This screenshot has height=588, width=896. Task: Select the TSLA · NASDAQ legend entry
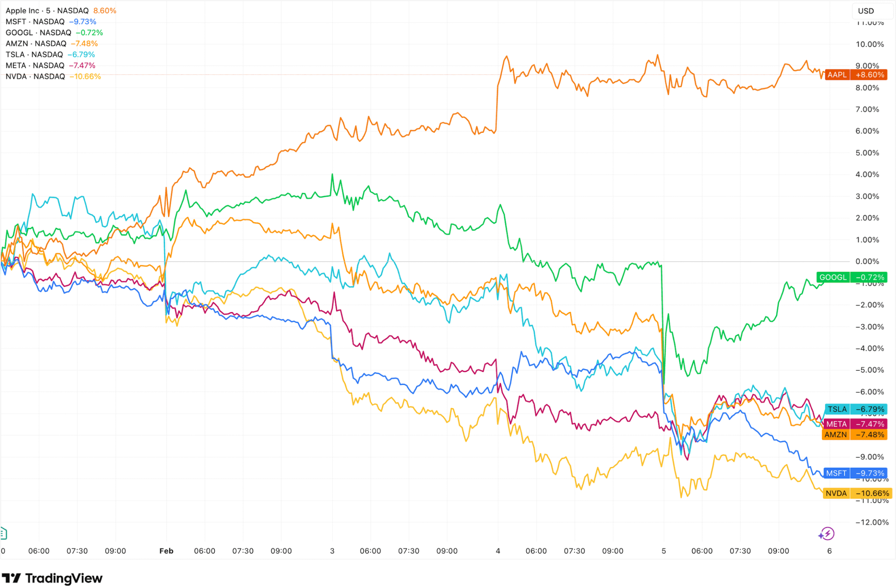[x=34, y=55]
